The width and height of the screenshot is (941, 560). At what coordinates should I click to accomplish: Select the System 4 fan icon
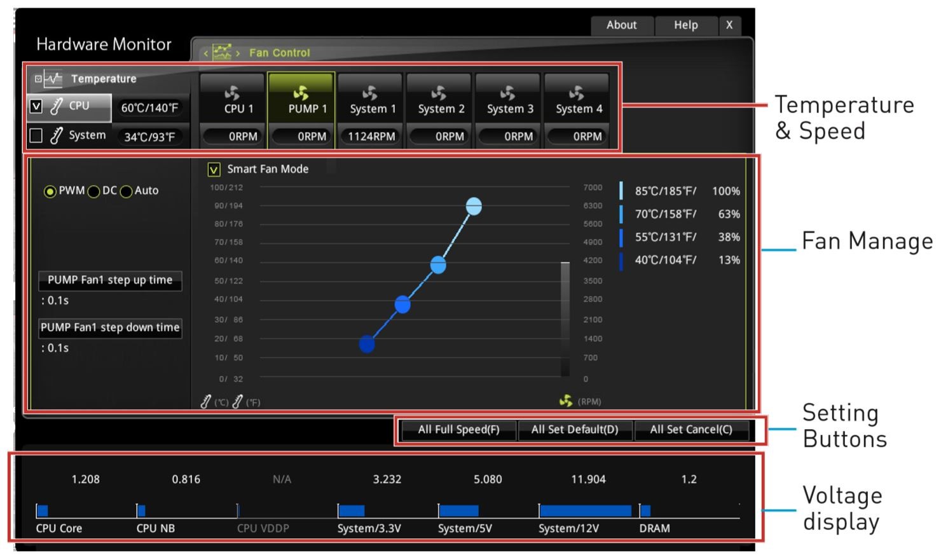(x=577, y=93)
